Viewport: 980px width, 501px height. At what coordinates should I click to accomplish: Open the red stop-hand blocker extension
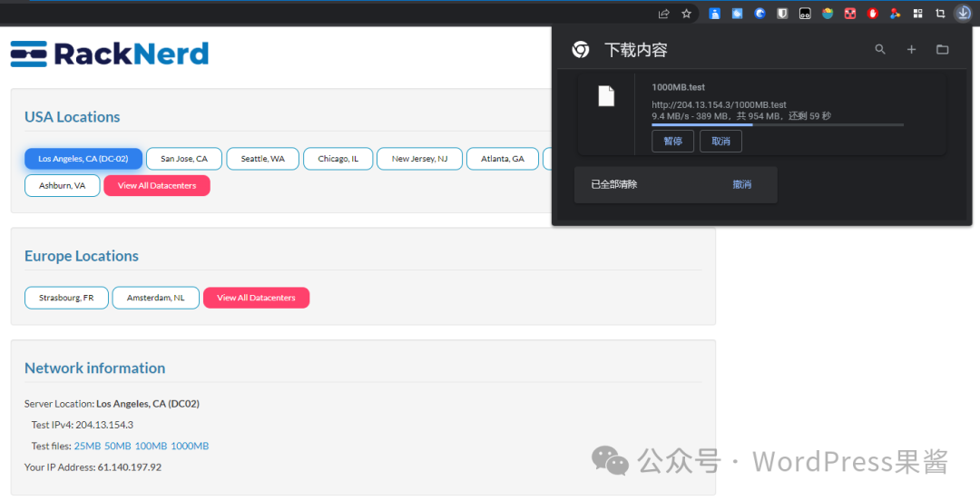coord(873,13)
